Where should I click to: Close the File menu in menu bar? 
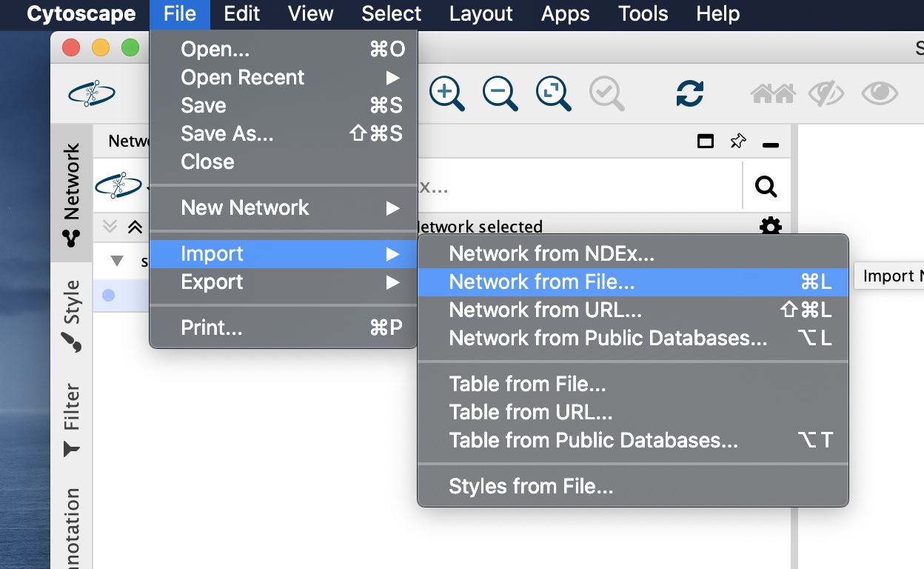coord(180,14)
